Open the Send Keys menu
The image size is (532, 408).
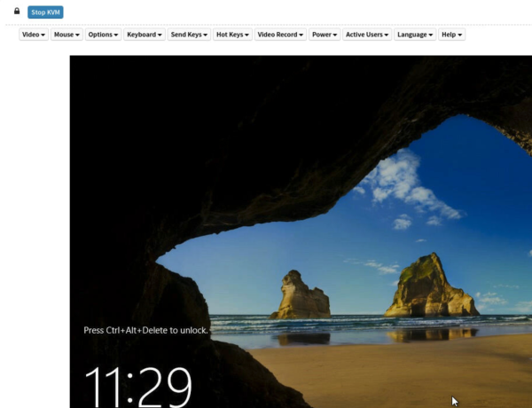pyautogui.click(x=189, y=35)
